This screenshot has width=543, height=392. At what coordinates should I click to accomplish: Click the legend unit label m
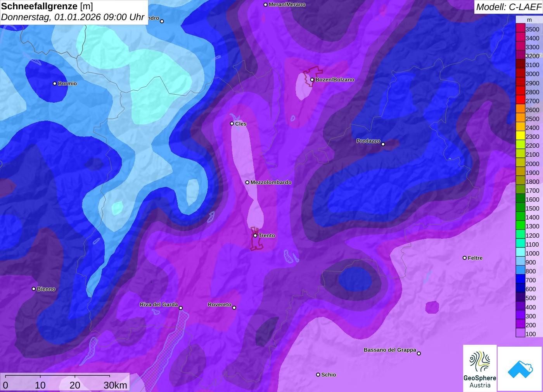[529, 20]
